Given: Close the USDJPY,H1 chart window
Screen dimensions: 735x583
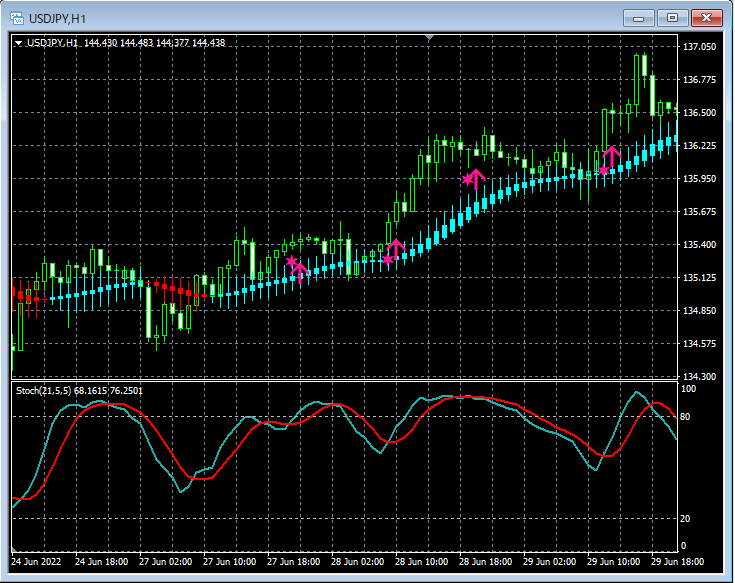Looking at the screenshot, I should click(707, 17).
